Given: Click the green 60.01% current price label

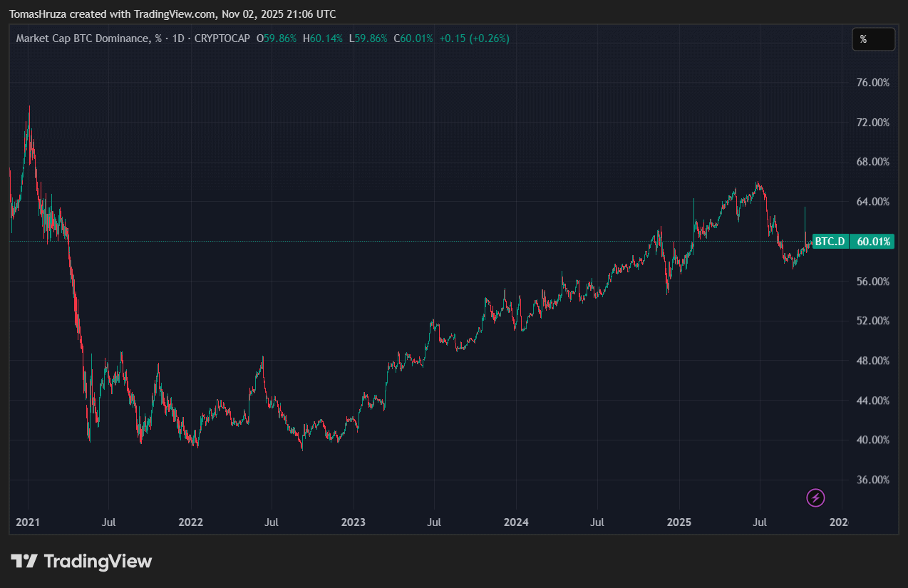Looking at the screenshot, I should click(x=873, y=242).
